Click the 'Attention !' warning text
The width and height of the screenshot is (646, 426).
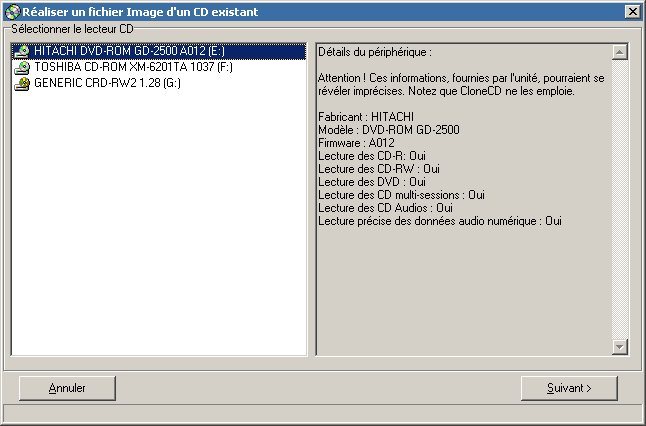461,84
